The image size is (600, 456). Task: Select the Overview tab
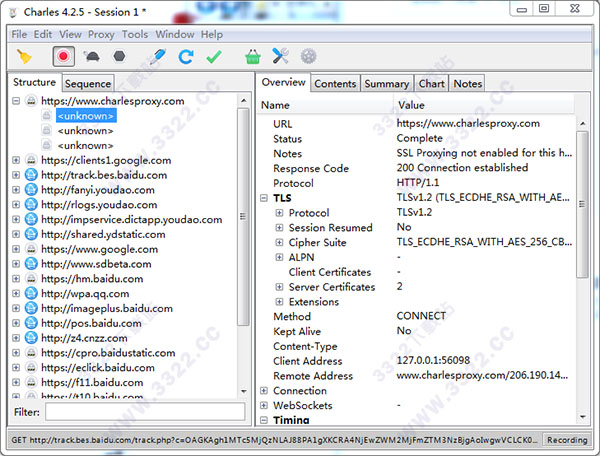[284, 82]
